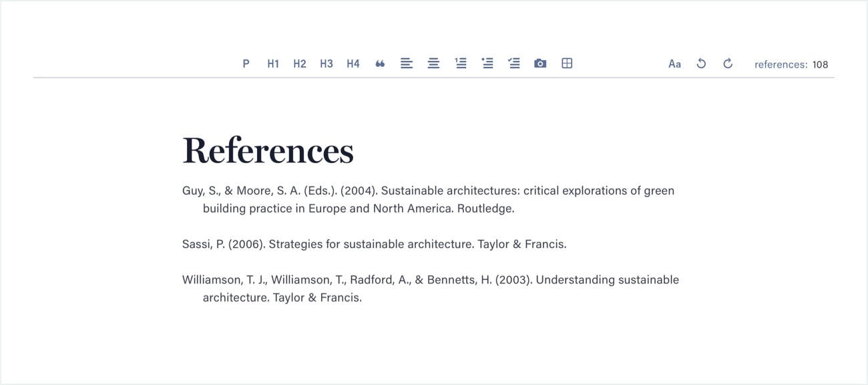Apply Heading 4 style
868x385 pixels.
tap(353, 63)
